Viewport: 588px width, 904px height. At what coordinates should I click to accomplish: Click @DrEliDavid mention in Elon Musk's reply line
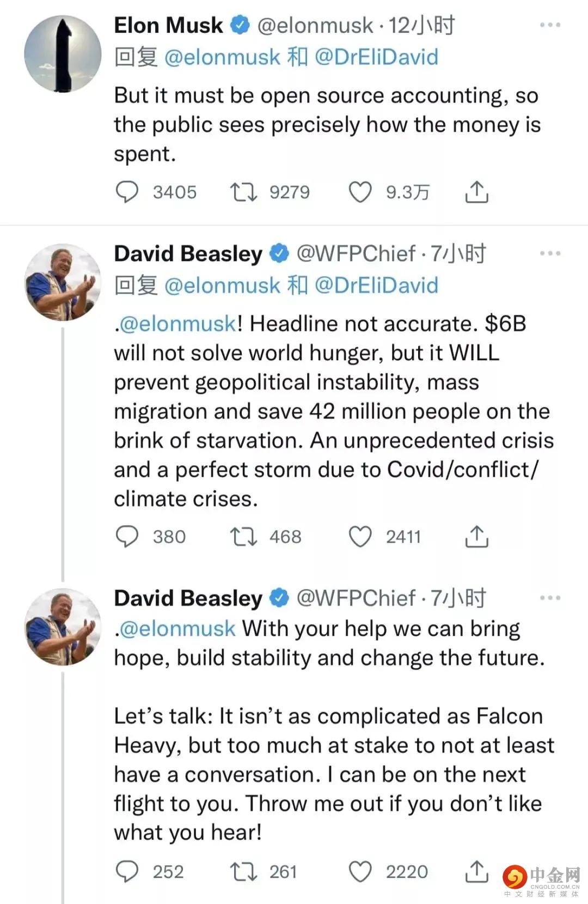pos(376,57)
